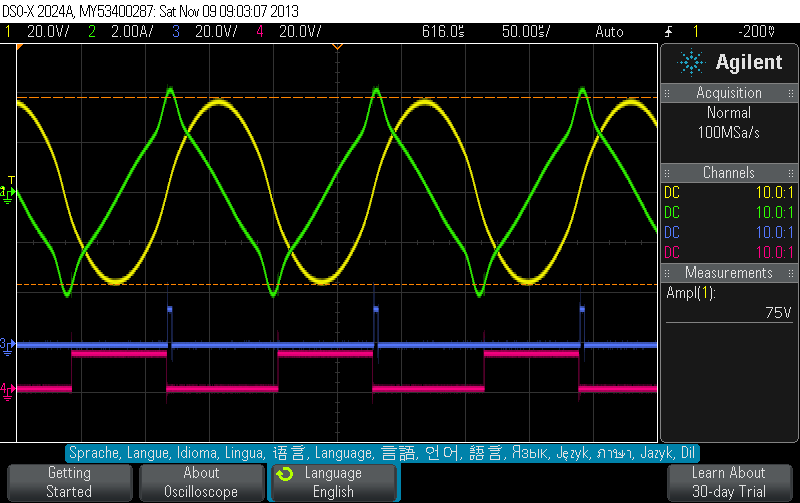Select the About Oscilloscope softkey
Image resolution: width=800 pixels, height=503 pixels.
tap(202, 482)
